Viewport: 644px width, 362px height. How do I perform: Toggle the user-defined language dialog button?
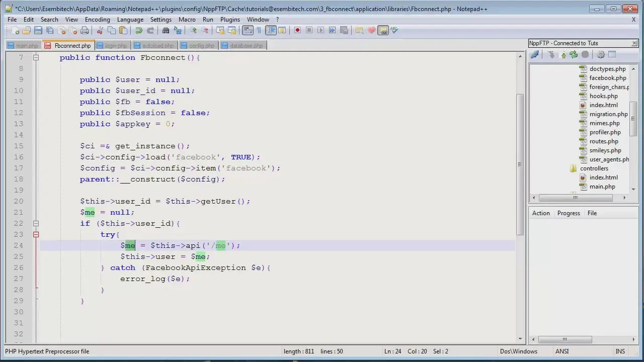pos(282,31)
